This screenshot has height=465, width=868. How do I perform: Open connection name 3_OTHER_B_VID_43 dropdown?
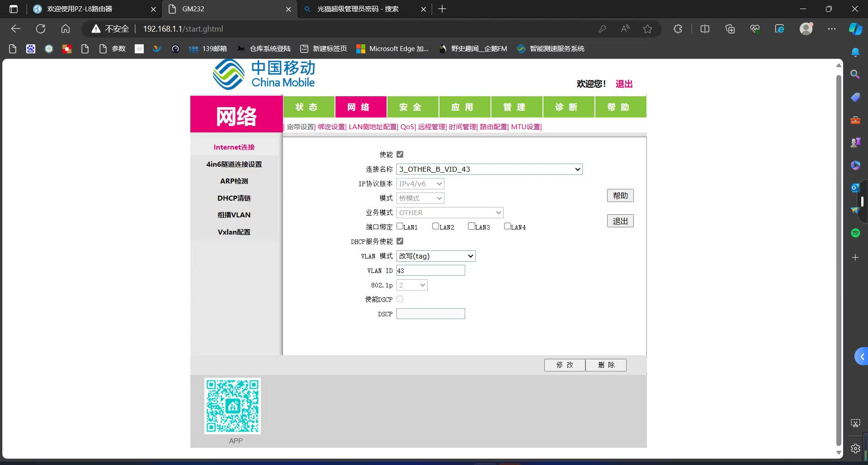point(489,169)
